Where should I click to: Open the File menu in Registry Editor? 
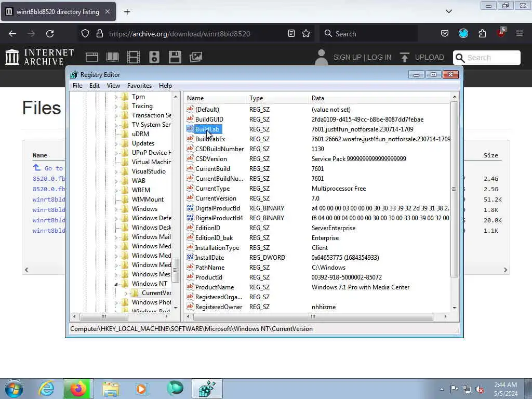click(x=77, y=86)
